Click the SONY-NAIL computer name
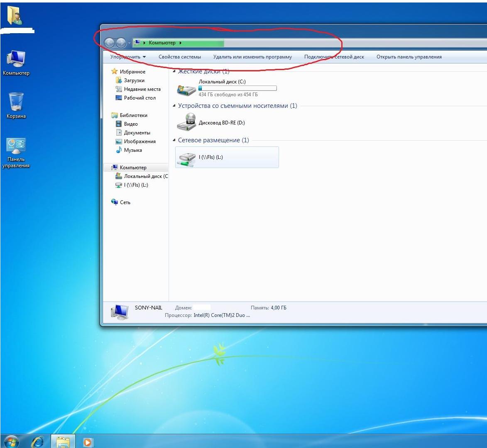The width and height of the screenshot is (487, 448). click(x=149, y=308)
